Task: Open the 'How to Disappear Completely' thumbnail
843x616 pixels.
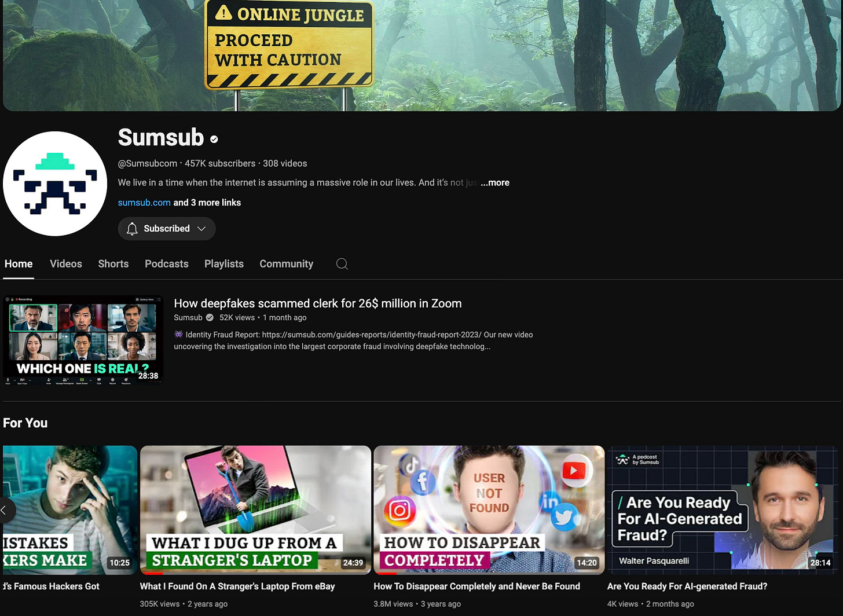Action: tap(489, 510)
